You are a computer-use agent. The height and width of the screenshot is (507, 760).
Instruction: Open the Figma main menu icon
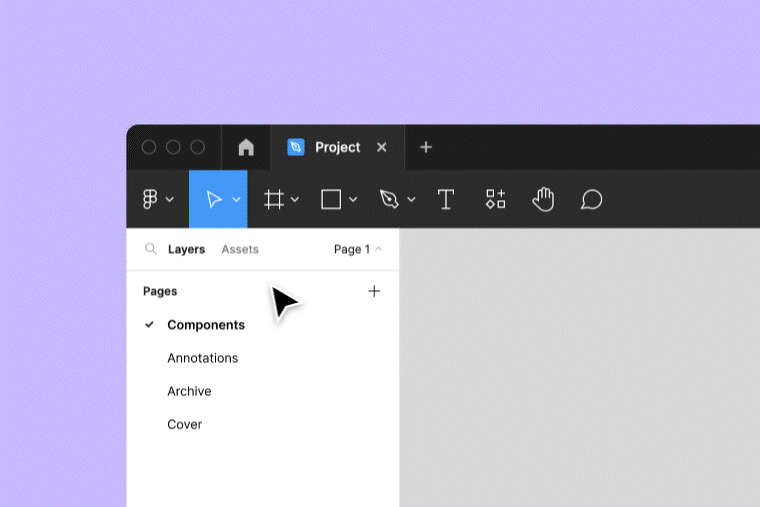pos(150,199)
